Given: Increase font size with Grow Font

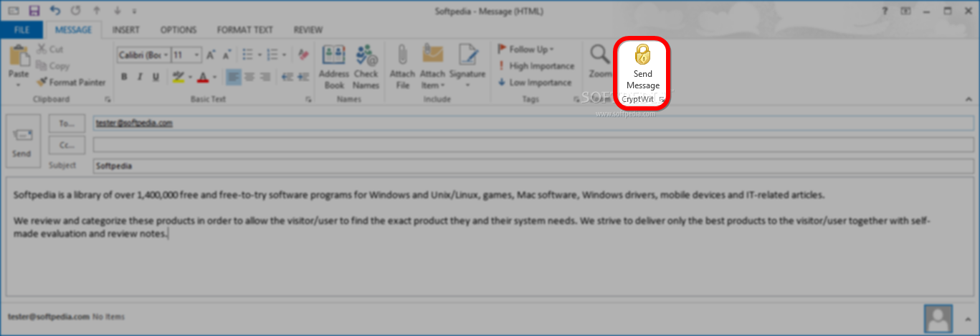Looking at the screenshot, I should point(210,55).
